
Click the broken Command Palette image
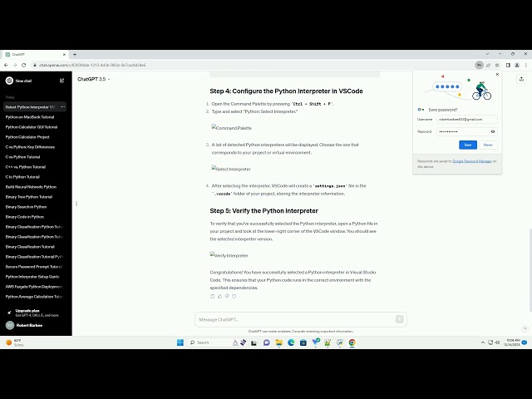[x=231, y=128]
